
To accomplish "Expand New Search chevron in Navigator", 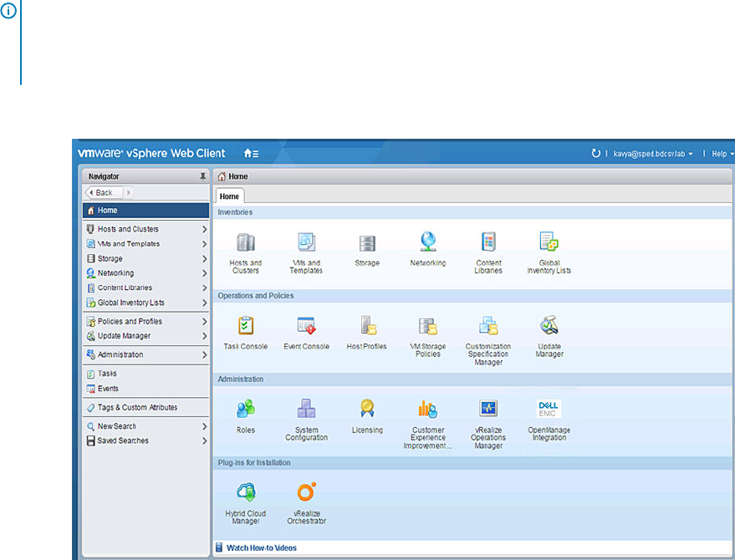I will 204,426.
